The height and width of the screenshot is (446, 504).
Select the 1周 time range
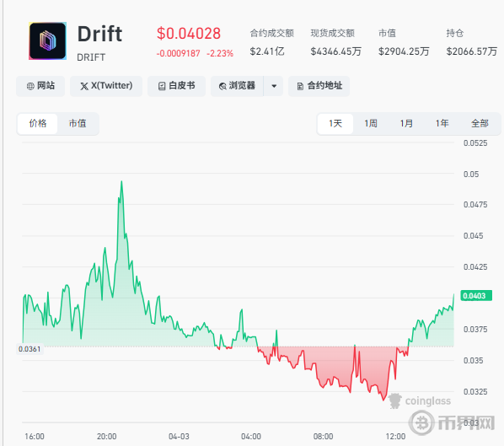371,123
